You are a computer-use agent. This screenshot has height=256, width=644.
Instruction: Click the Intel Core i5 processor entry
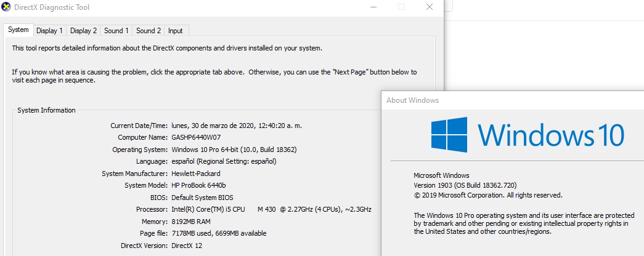(x=271, y=209)
